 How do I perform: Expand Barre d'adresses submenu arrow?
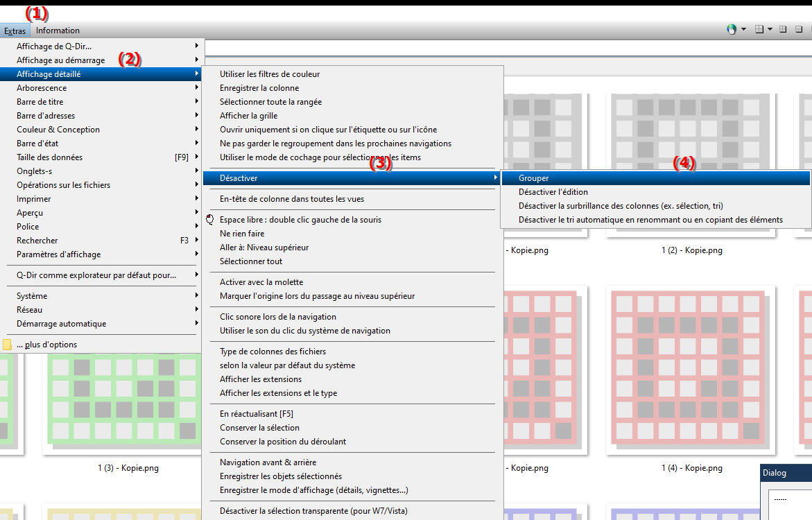point(197,115)
